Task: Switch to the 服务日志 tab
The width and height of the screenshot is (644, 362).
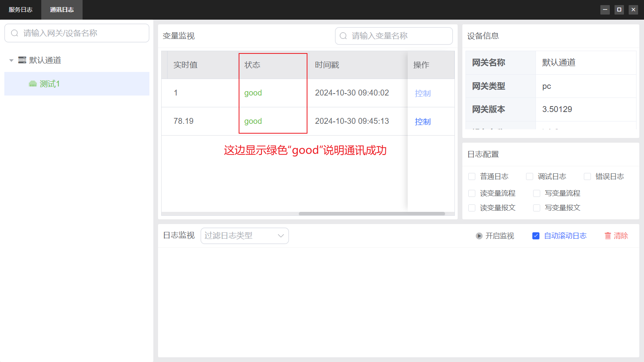Action: pos(20,10)
